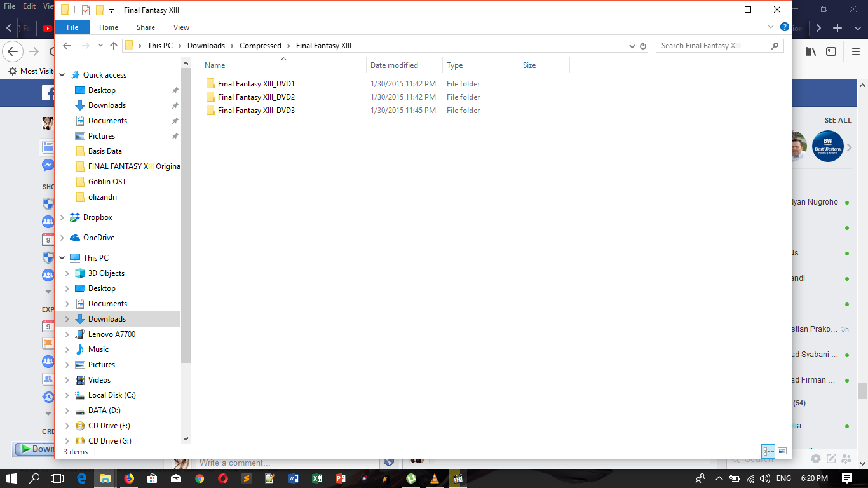Screen dimensions: 868x488
Task: Open olizandri folder in navigation pane
Action: point(102,197)
